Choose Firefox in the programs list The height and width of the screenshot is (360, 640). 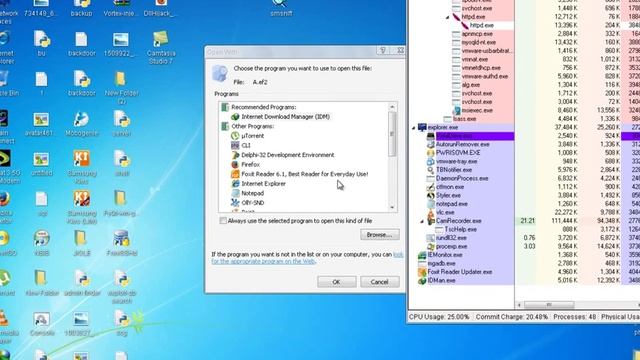[245, 164]
